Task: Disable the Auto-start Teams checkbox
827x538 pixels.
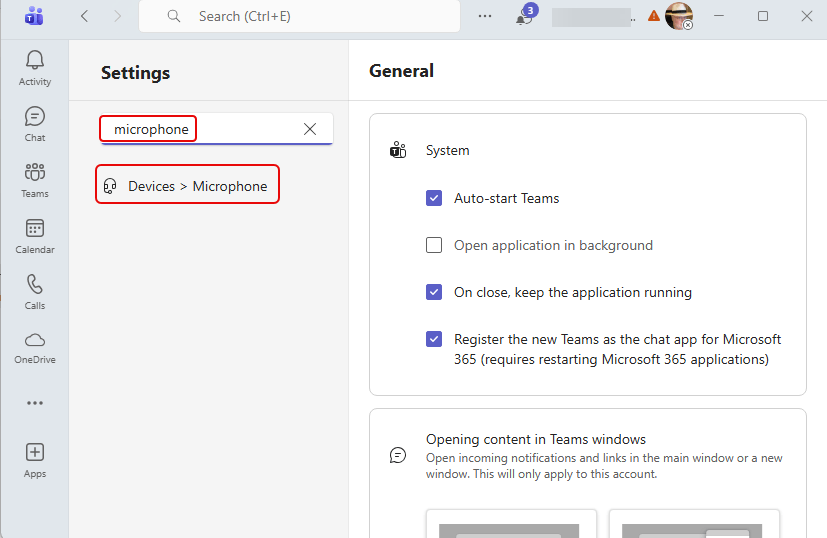Action: [x=434, y=198]
